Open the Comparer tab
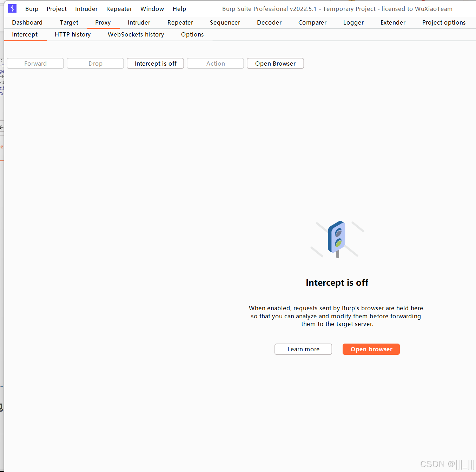Image resolution: width=476 pixels, height=472 pixels. pos(312,22)
